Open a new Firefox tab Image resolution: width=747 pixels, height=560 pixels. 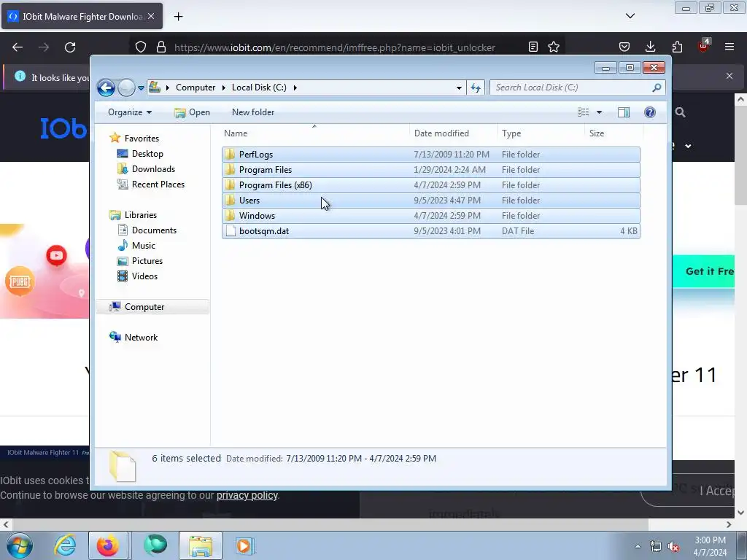click(x=178, y=16)
